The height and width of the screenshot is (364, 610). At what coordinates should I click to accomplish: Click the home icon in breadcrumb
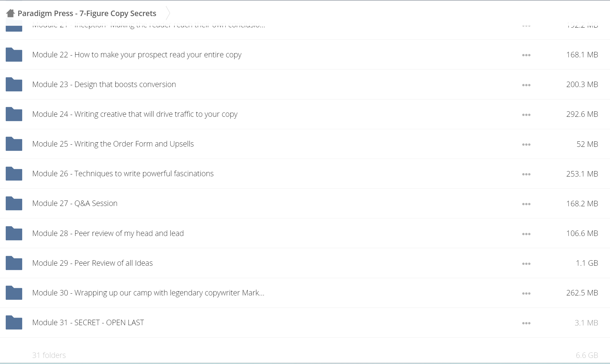pos(10,13)
